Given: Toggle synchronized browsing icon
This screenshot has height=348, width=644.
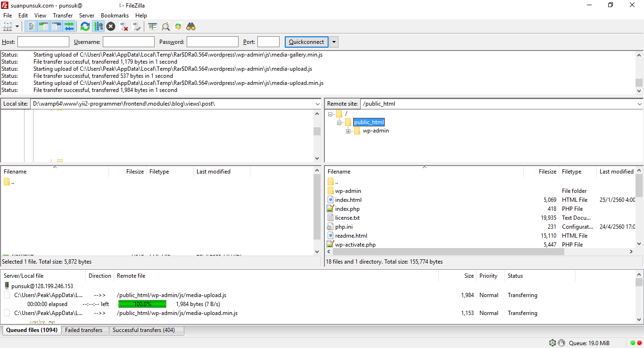Looking at the screenshot, I should click(x=178, y=26).
